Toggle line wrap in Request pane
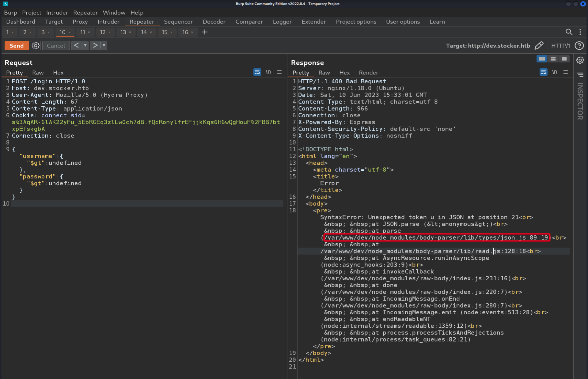This screenshot has height=379, width=588. (x=257, y=72)
